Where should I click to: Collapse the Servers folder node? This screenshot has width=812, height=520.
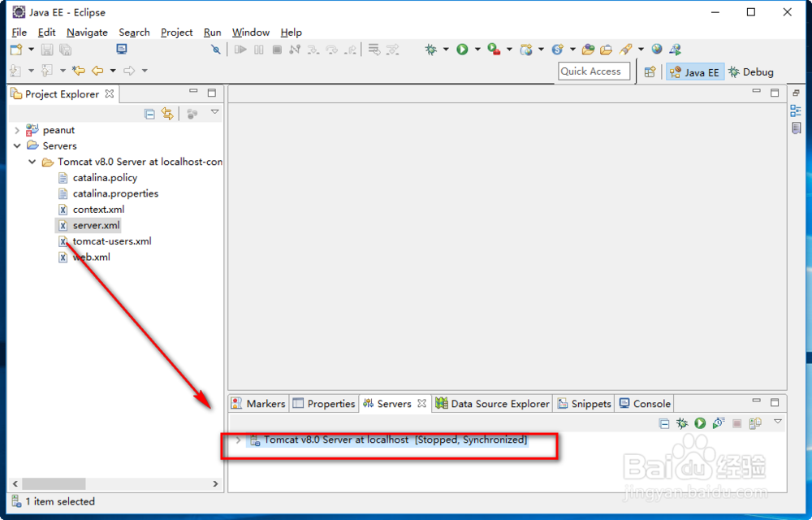pos(17,145)
